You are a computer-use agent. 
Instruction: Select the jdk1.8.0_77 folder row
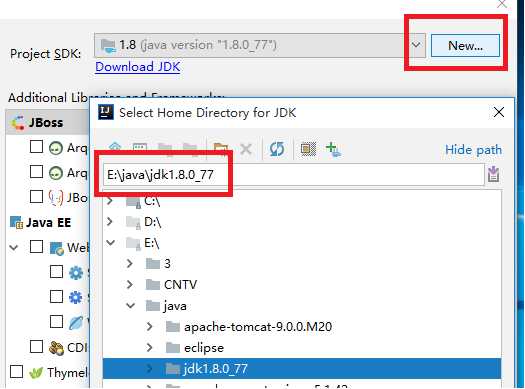click(x=302, y=369)
